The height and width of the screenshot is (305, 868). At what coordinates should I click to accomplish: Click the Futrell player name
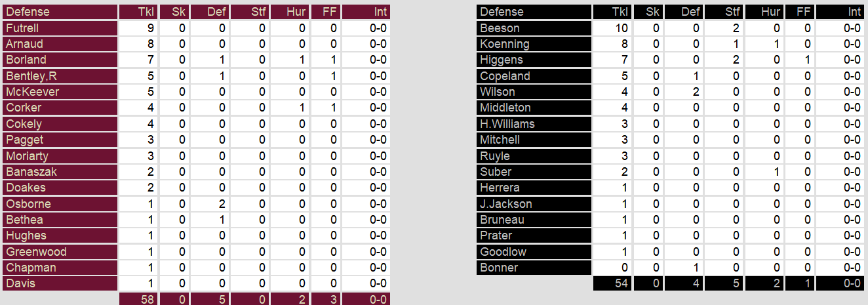click(22, 28)
